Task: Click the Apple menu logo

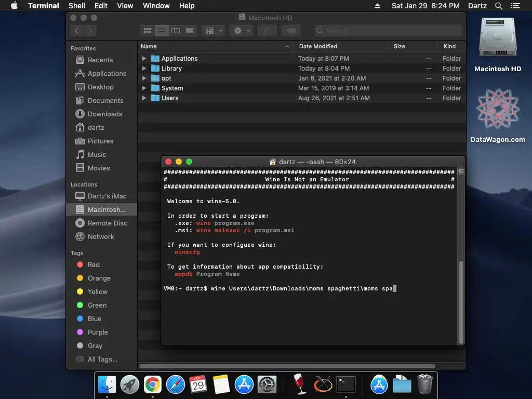Action: coord(14,6)
